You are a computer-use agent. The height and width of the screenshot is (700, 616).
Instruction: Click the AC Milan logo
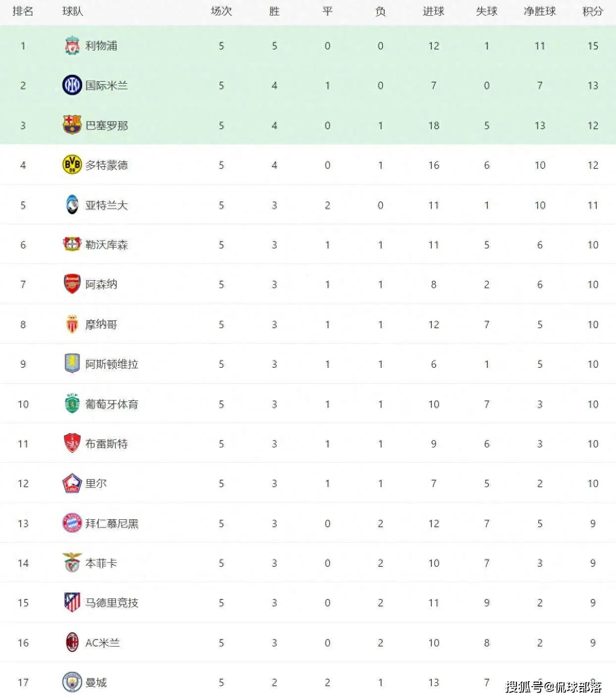click(72, 643)
